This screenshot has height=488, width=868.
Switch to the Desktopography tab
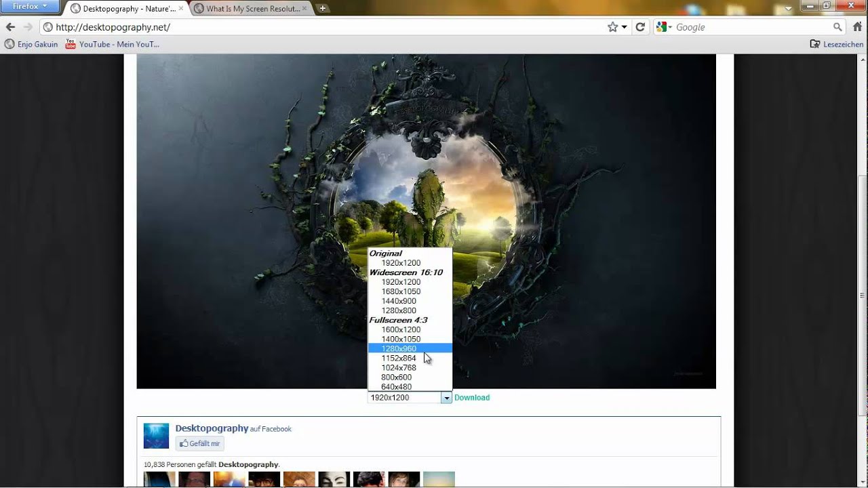click(127, 9)
